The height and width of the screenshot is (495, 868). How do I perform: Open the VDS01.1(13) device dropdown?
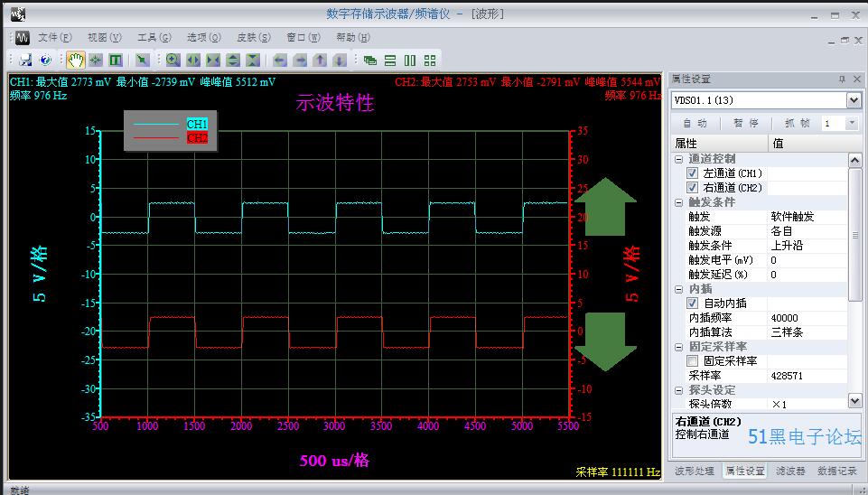point(854,100)
